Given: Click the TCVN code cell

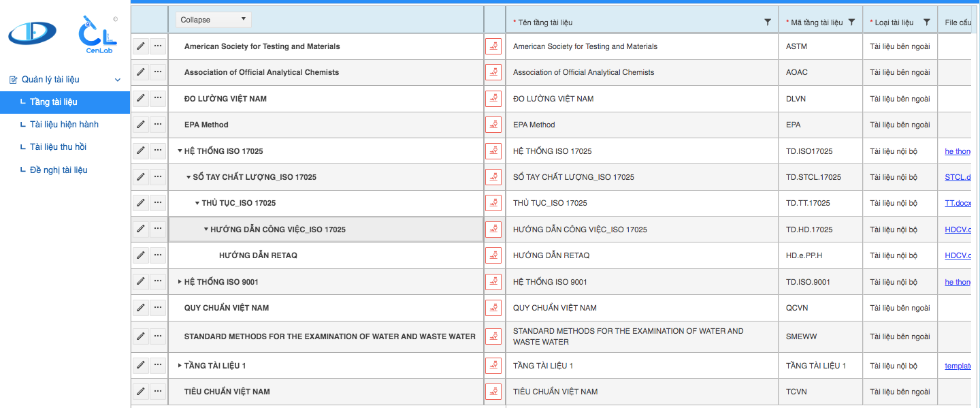Looking at the screenshot, I should [x=820, y=392].
